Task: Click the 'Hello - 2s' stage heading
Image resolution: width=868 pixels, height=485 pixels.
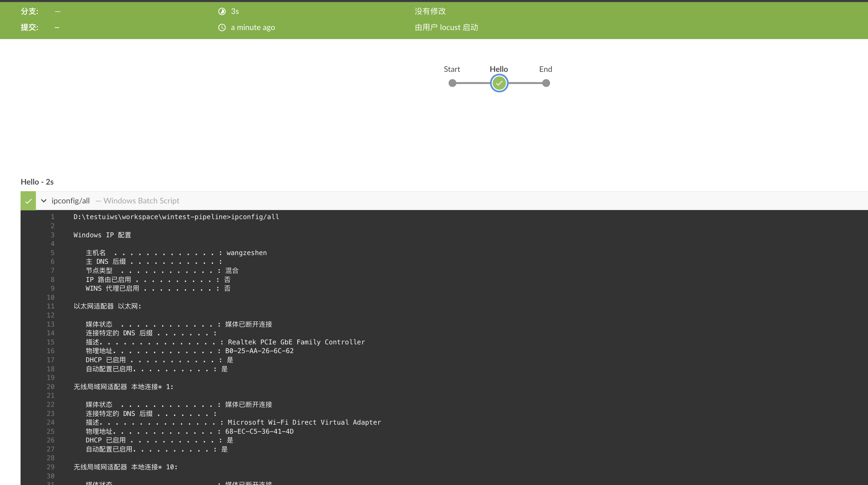Action: [x=37, y=182]
